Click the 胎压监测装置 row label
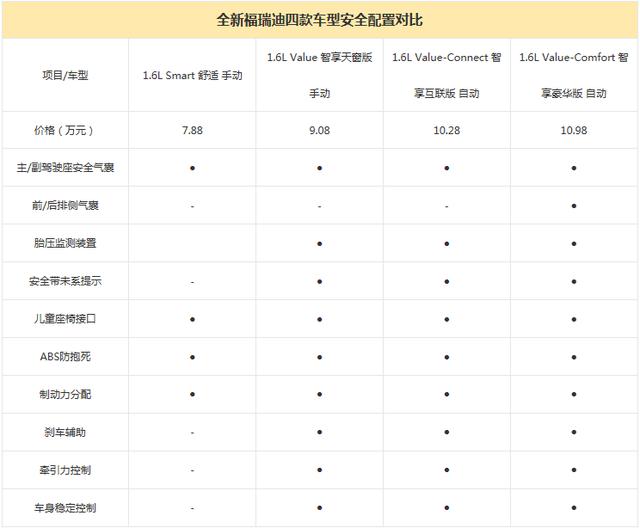Viewport: 640px width, 528px height. point(65,243)
